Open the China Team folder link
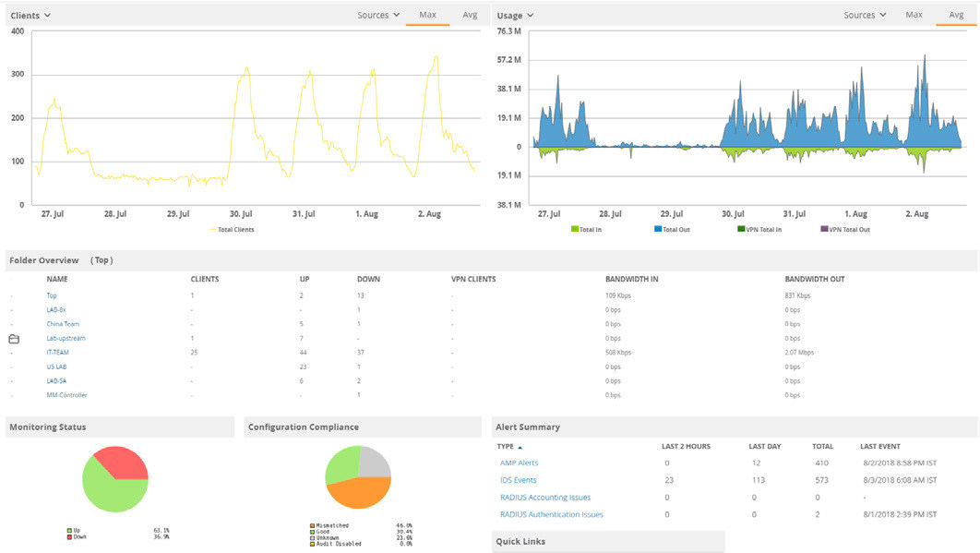 pos(63,324)
